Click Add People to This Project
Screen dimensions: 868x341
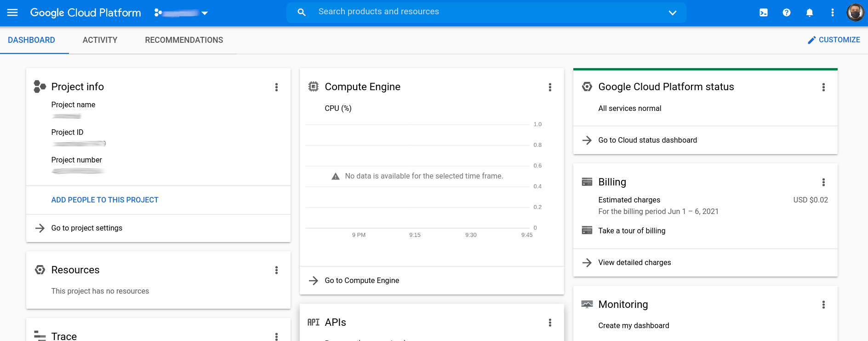[x=105, y=200]
